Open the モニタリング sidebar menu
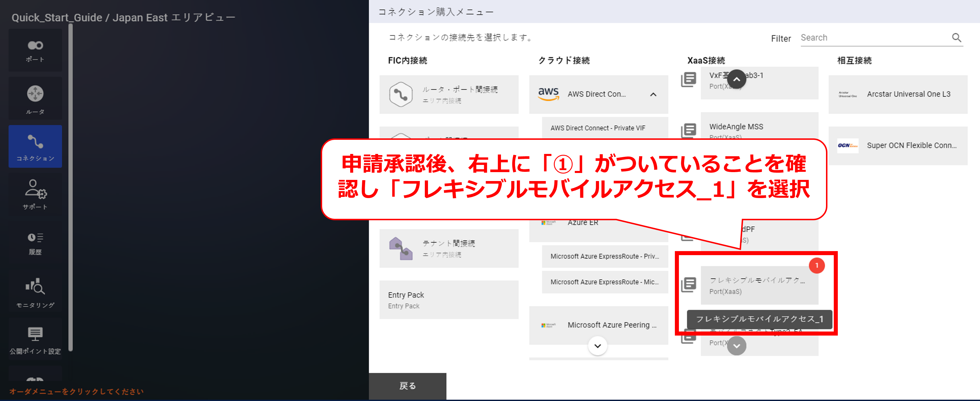The width and height of the screenshot is (980, 401). click(35, 291)
